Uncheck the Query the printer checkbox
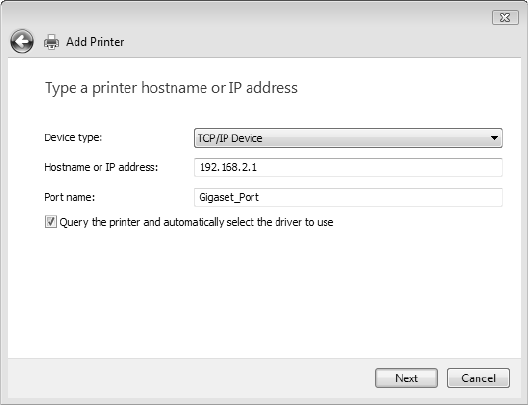 [x=51, y=222]
